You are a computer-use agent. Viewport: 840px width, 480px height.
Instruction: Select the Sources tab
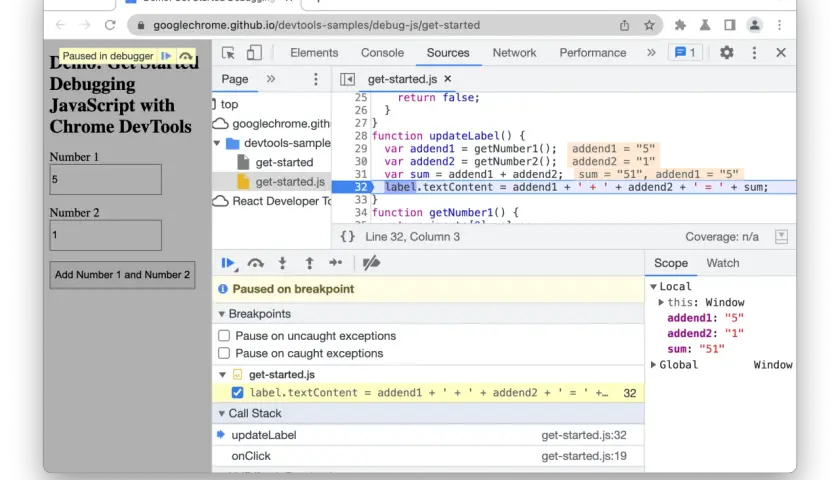(448, 52)
